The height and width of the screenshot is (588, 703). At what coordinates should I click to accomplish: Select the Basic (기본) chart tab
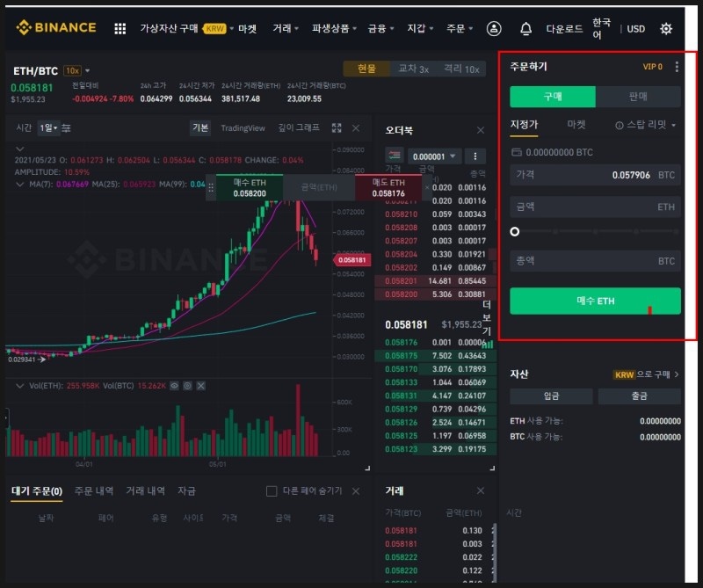[200, 128]
